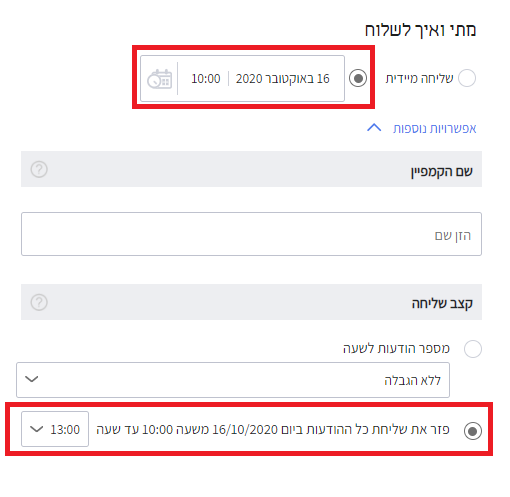Click the spread sending description text
This screenshot has height=497, width=510.
[273, 429]
